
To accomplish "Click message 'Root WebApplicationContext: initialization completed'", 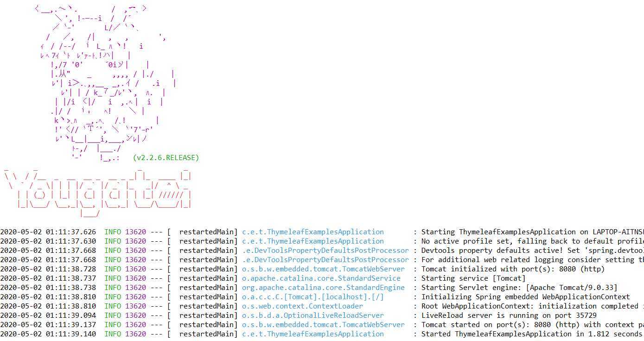I will [532, 306].
